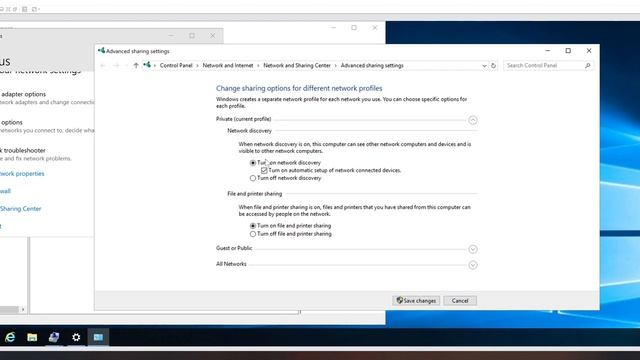Select Turn on network discovery radio button
640x360 pixels.
tap(253, 162)
